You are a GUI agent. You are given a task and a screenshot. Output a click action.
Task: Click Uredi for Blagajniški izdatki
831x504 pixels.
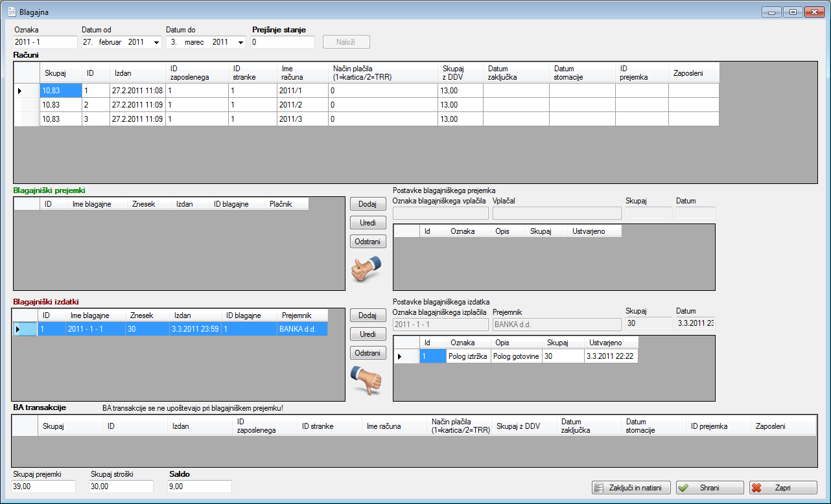368,334
